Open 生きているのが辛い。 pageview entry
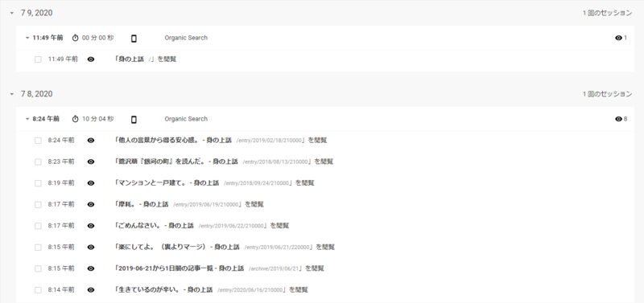 [x=211, y=289]
